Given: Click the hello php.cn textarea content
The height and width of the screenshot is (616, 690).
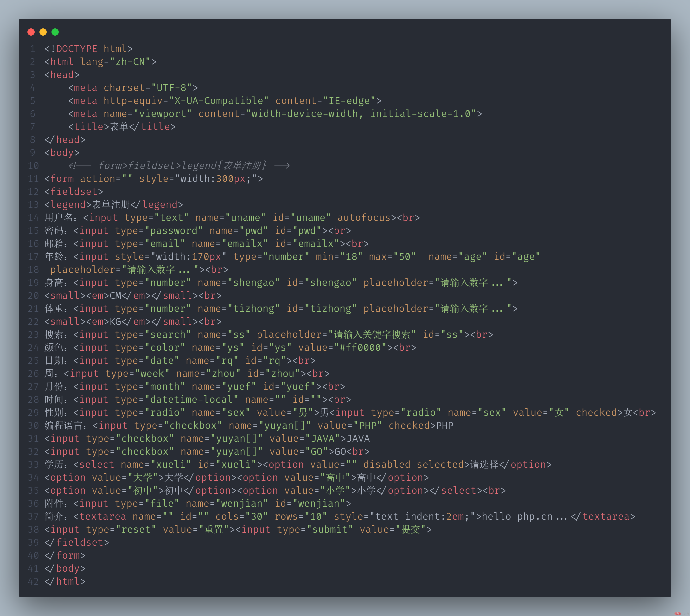Looking at the screenshot, I should pyautogui.click(x=524, y=516).
